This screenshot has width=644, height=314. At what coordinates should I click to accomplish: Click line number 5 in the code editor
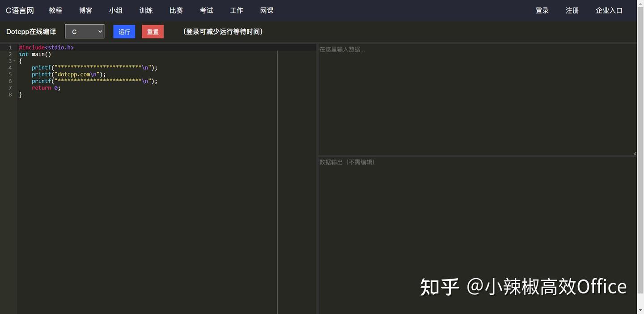(10, 74)
